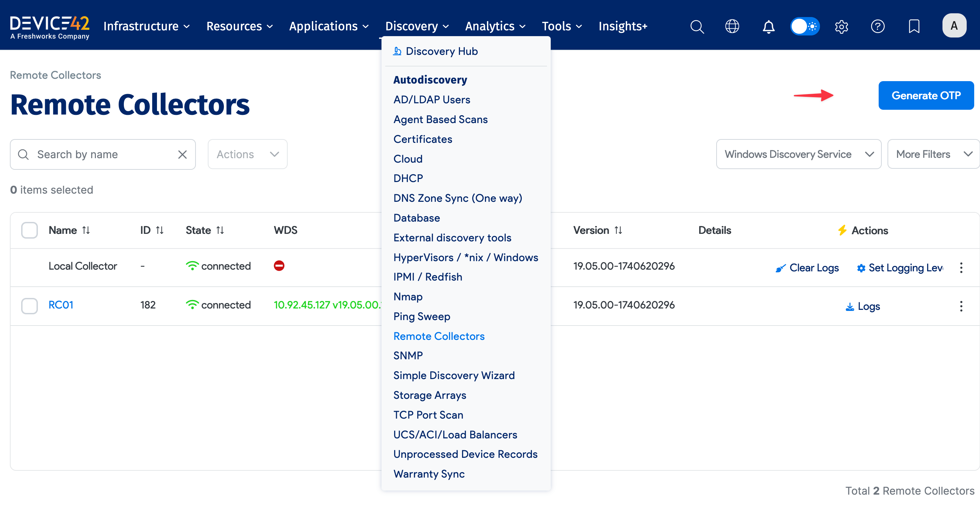
Task: Open the notifications bell
Action: point(768,27)
